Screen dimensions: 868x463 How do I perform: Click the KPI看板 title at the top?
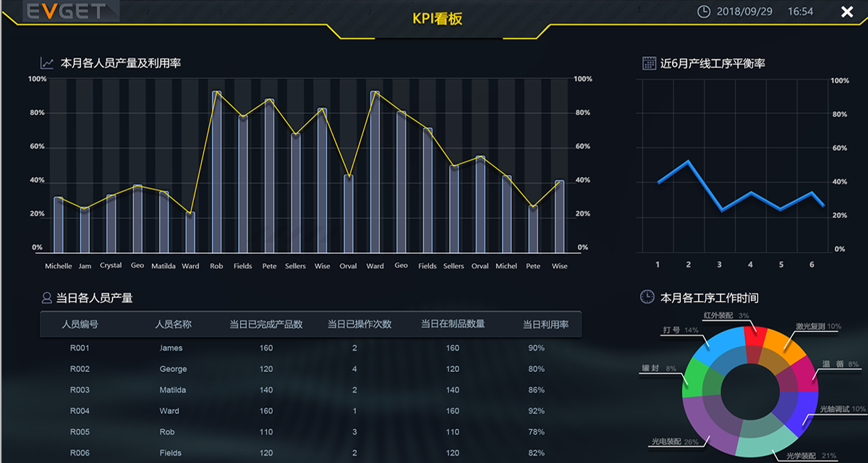point(438,20)
